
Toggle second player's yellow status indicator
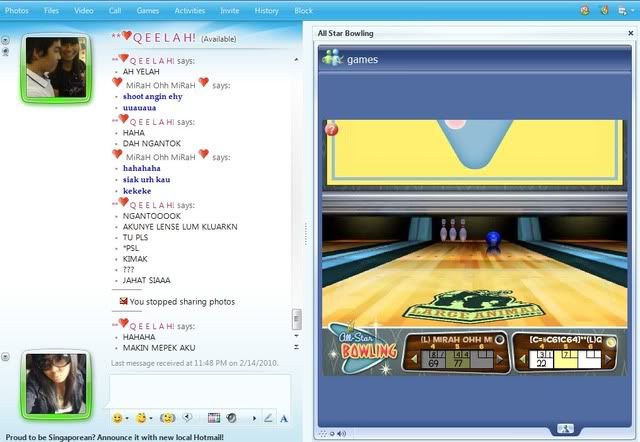point(611,342)
